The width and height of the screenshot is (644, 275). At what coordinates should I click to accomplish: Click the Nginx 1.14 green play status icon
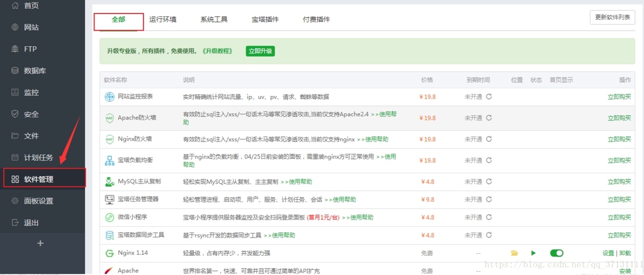533,253
